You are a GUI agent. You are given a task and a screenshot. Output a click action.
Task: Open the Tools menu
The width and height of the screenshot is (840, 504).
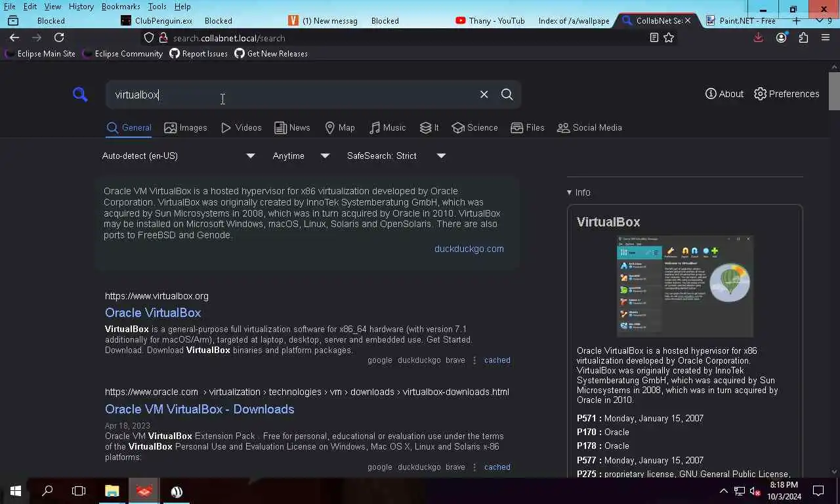(x=157, y=7)
